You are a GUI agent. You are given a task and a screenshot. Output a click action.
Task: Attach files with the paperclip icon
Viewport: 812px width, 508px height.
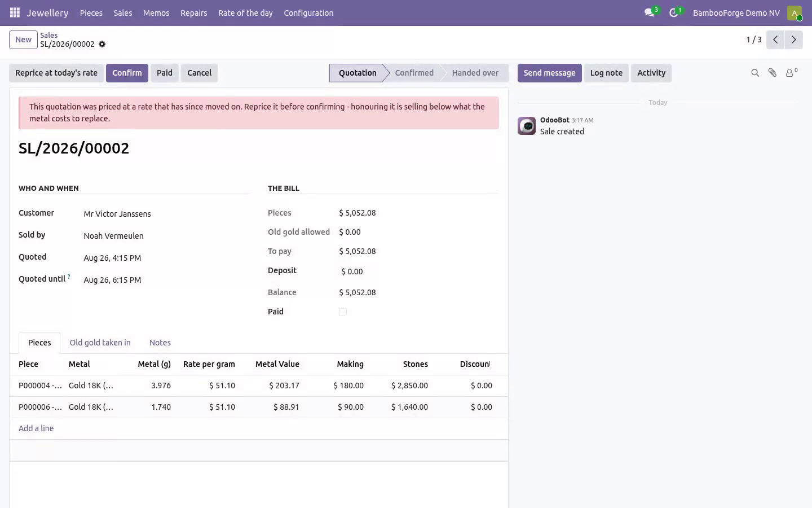click(x=773, y=73)
